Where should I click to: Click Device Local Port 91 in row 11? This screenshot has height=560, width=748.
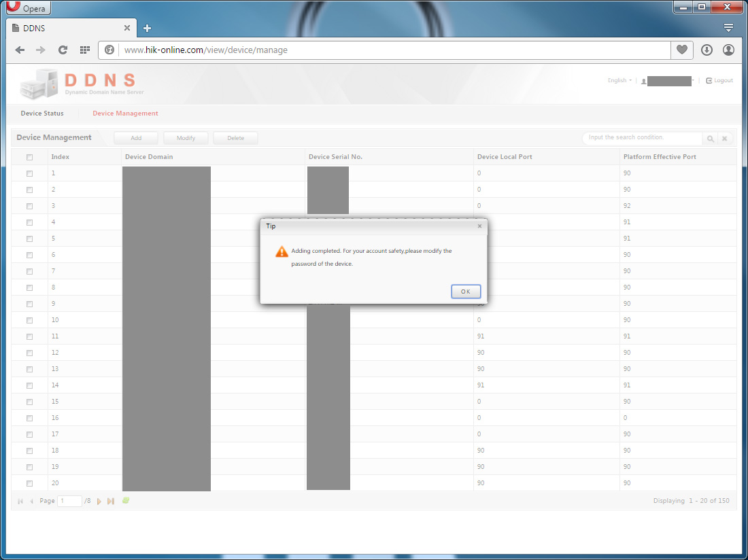point(481,336)
